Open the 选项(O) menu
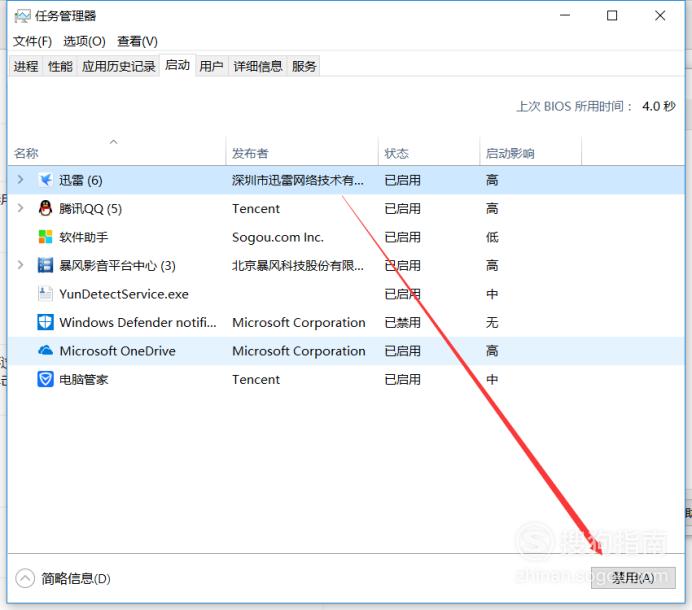 point(84,41)
